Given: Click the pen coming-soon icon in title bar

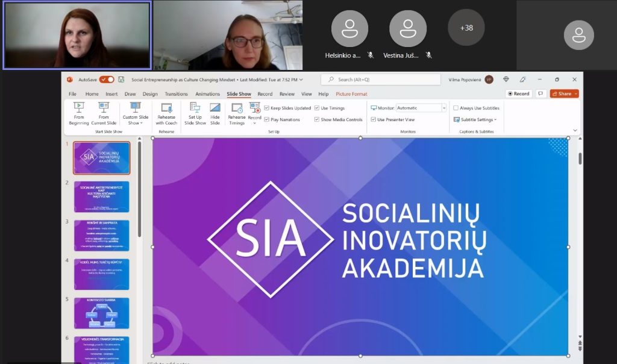Looking at the screenshot, I should click(522, 80).
